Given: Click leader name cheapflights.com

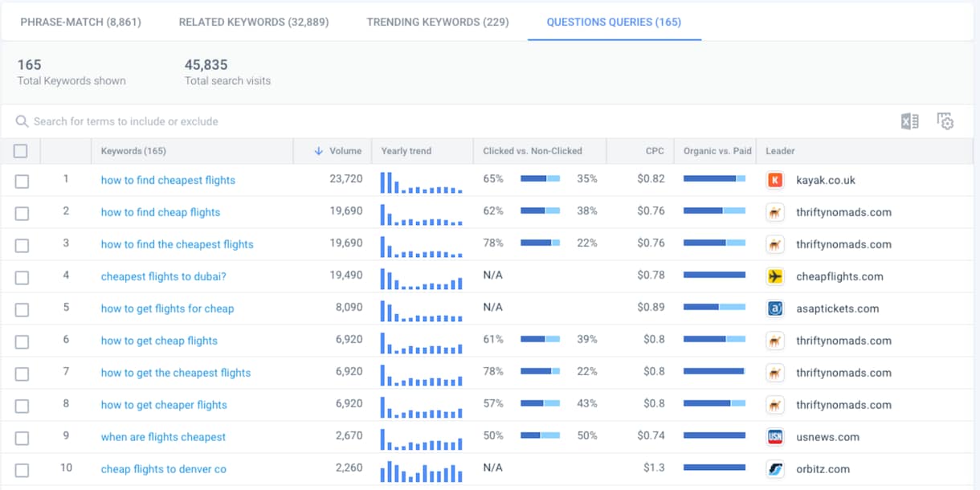Looking at the screenshot, I should coord(839,276).
